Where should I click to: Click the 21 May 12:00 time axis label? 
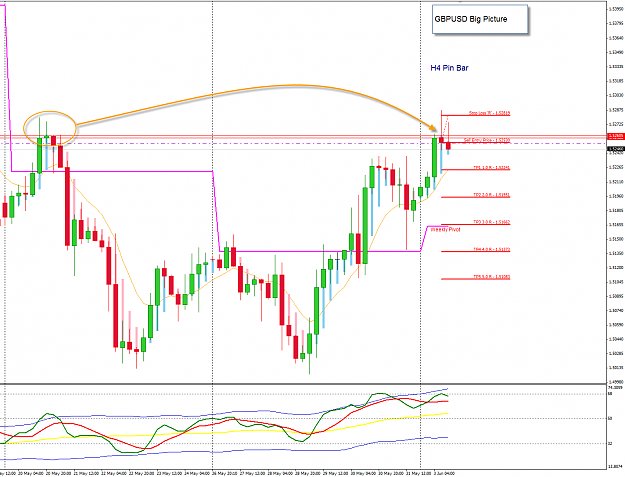click(84, 473)
